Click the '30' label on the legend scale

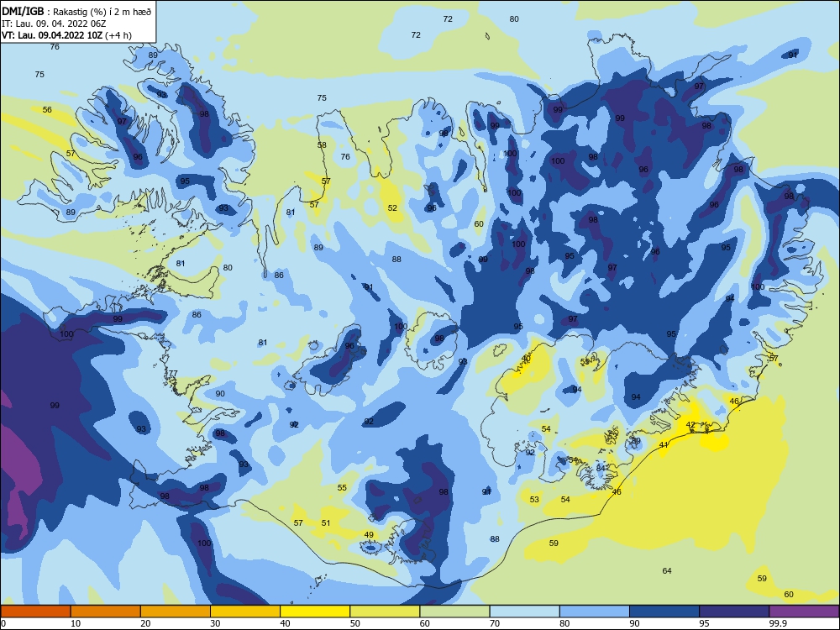pos(215,623)
